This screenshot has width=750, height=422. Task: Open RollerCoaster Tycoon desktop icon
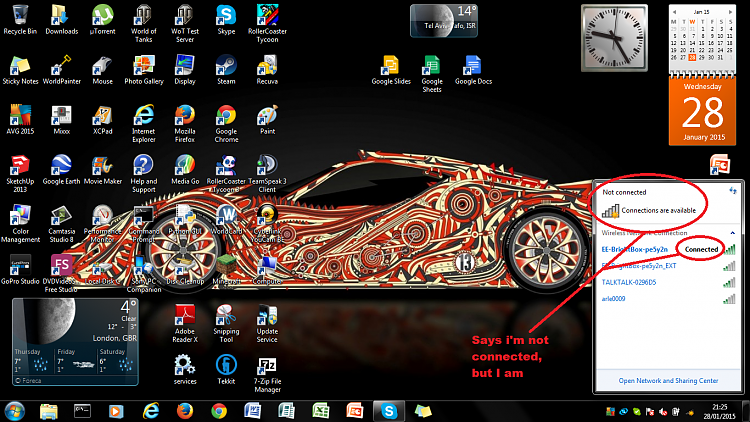coord(267,23)
